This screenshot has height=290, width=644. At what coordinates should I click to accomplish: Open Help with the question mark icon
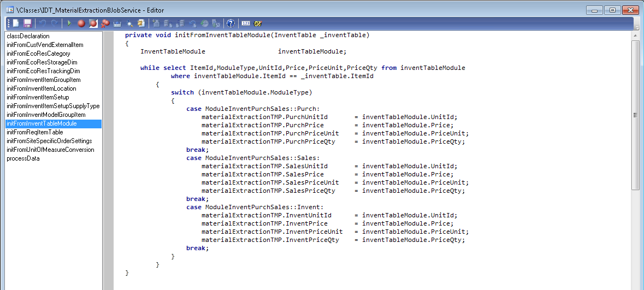pyautogui.click(x=231, y=23)
